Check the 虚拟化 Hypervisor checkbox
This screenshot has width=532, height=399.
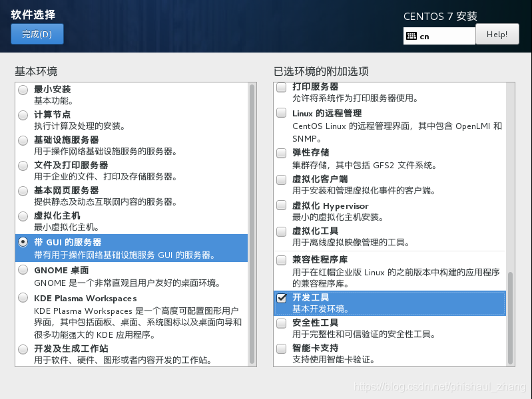pyautogui.click(x=281, y=205)
